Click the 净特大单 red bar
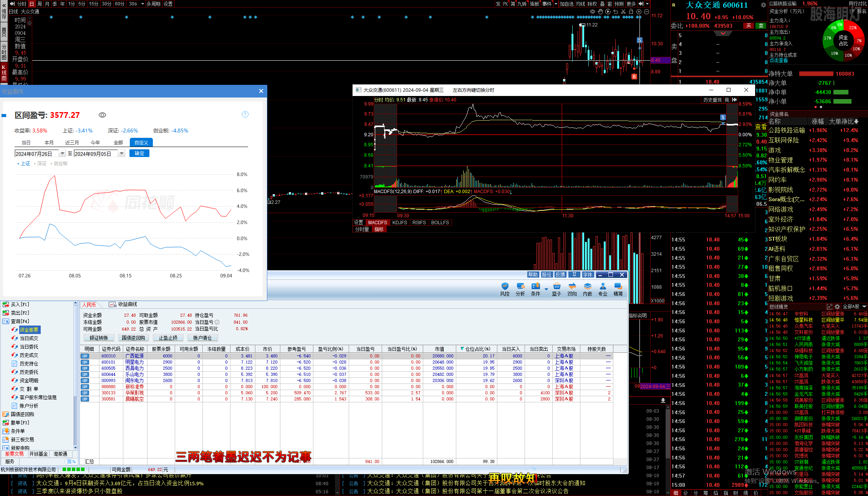The height and width of the screenshot is (496, 868). click(x=817, y=74)
